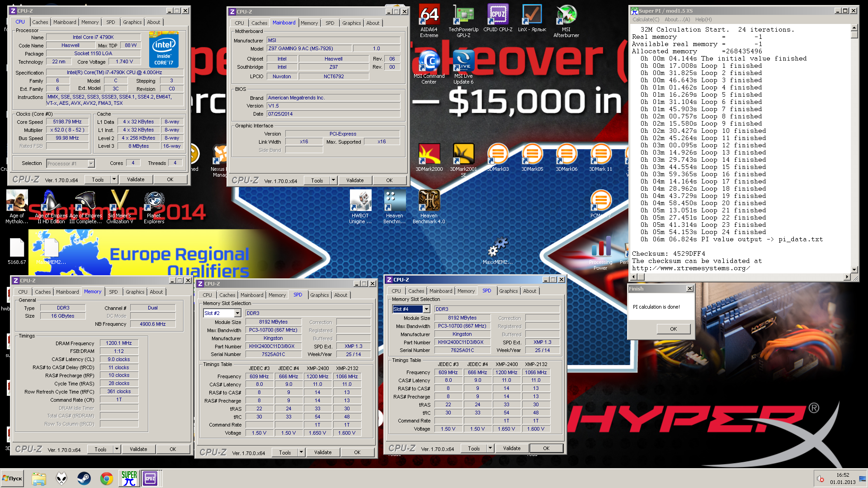The image size is (868, 488).
Task: Open Tools dropdown arrow in Memory window
Action: [117, 449]
